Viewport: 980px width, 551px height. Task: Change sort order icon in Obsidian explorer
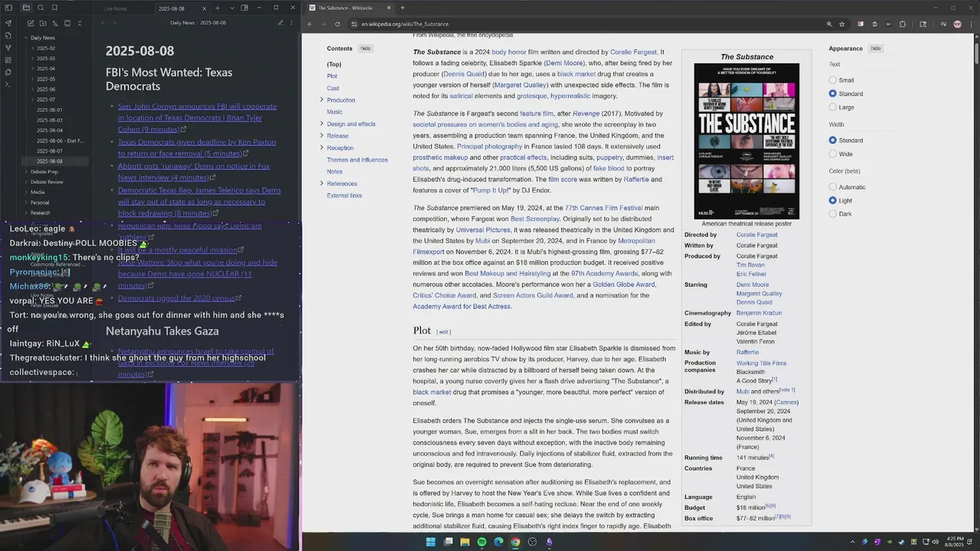pyautogui.click(x=54, y=23)
